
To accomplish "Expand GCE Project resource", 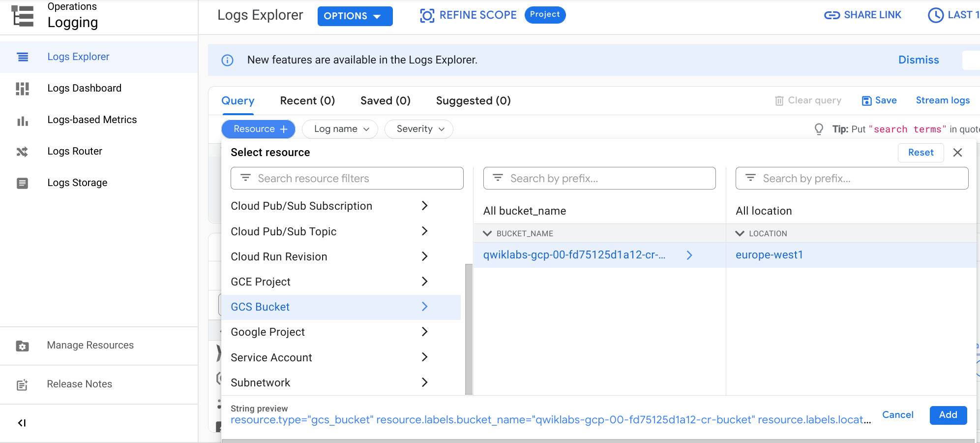I will pos(425,281).
